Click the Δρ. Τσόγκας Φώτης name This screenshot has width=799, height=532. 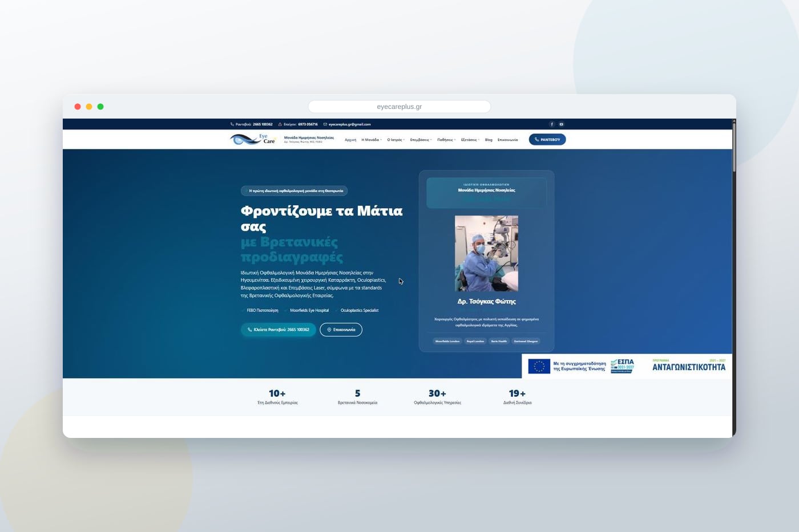click(486, 301)
